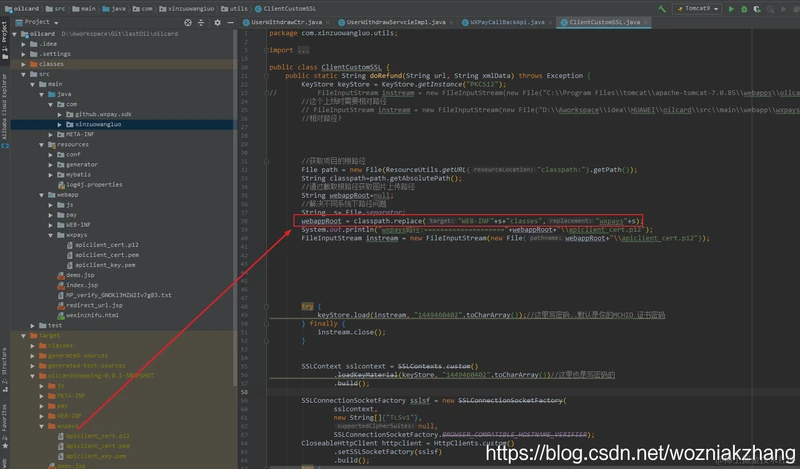The width and height of the screenshot is (800, 469).
Task: Collapse all nodes icon in Project panel
Action: point(201,22)
